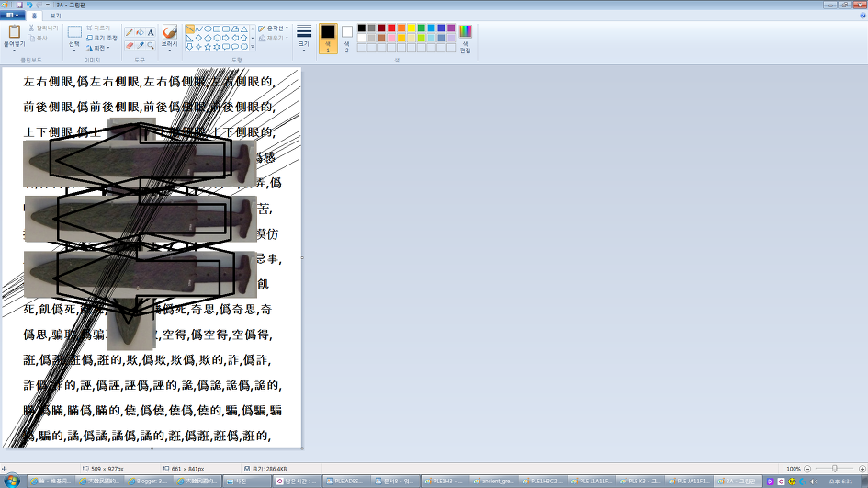868x488 pixels.
Task: Select the Fill with color bucket tool
Action: point(140,32)
